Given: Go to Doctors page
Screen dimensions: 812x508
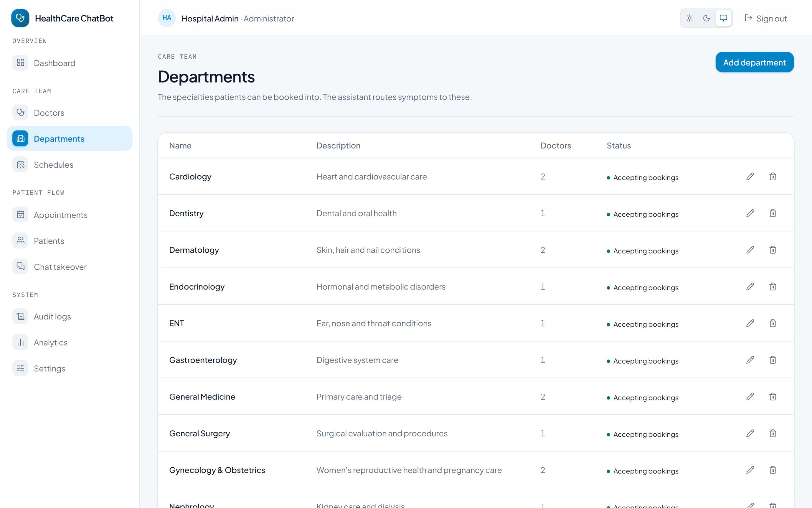Looking at the screenshot, I should pos(69,112).
